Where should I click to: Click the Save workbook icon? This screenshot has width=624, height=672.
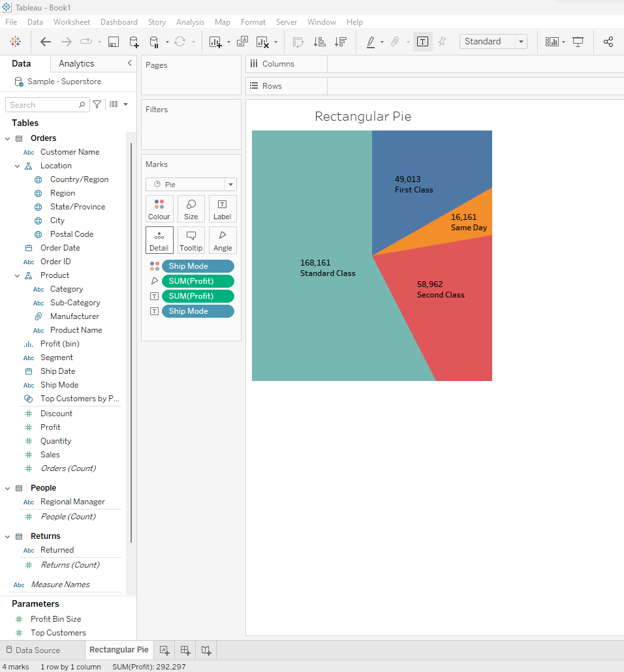(113, 42)
